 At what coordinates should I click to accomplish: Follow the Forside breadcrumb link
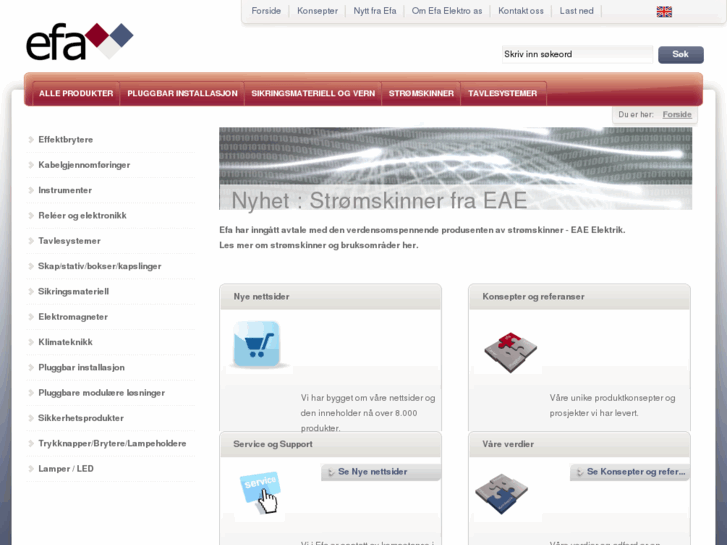(677, 115)
